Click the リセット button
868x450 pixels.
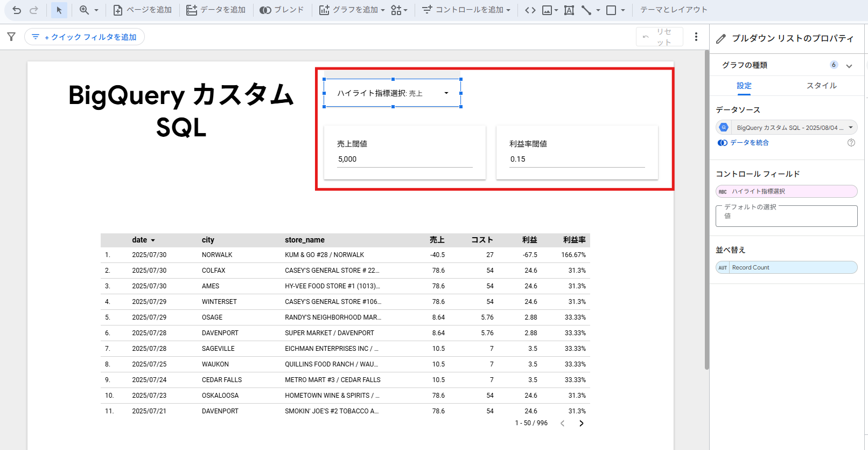coord(660,37)
